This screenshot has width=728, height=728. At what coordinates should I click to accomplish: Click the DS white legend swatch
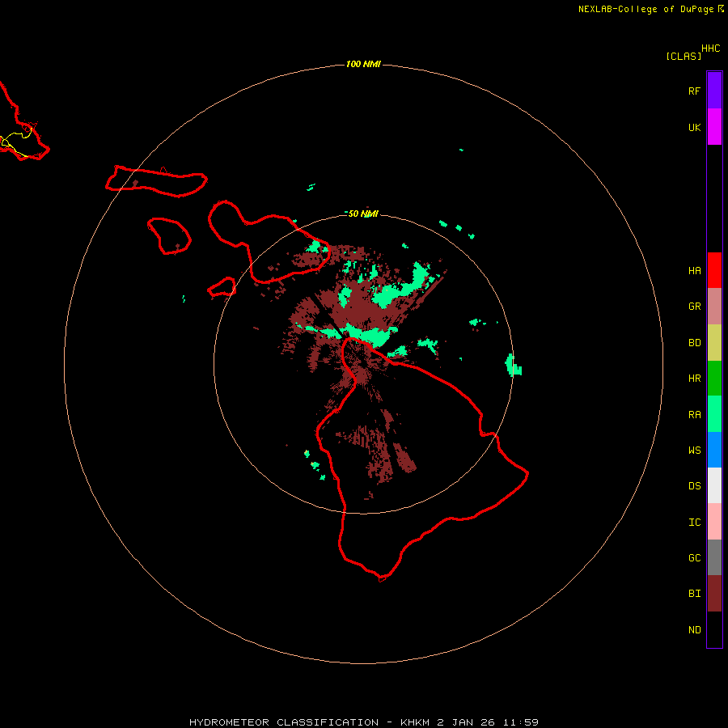point(714,485)
